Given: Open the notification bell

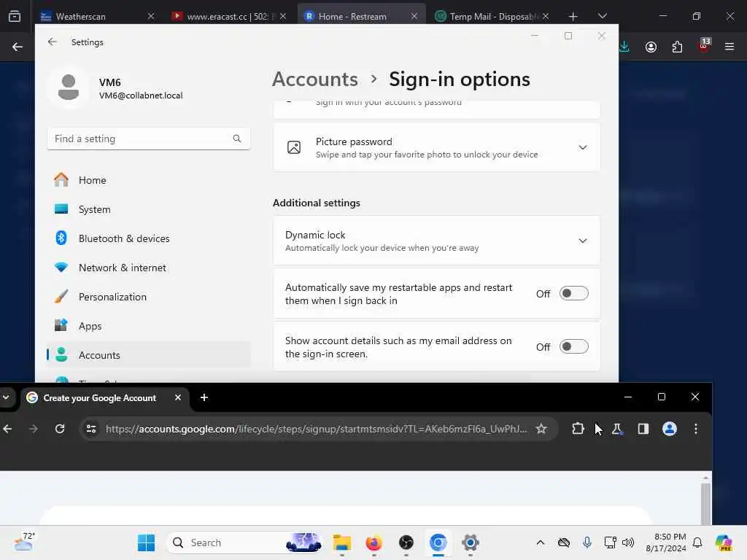Looking at the screenshot, I should point(697,542).
